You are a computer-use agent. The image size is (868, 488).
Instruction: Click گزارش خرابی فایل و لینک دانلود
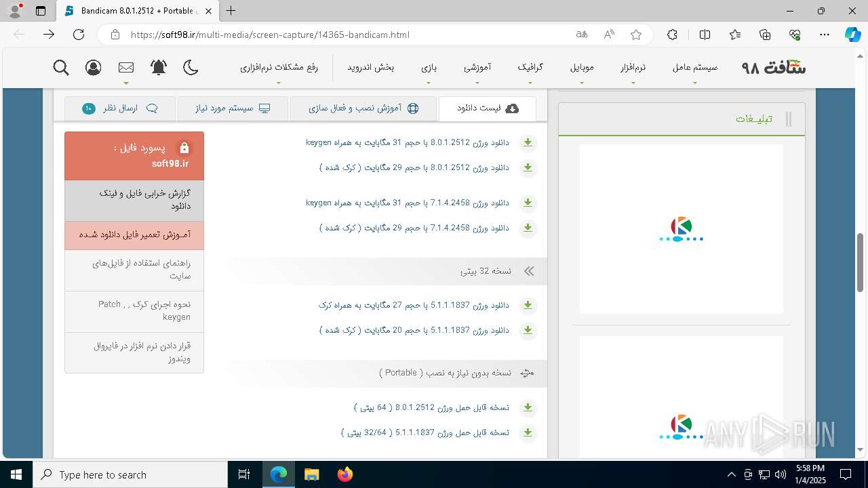click(x=134, y=200)
